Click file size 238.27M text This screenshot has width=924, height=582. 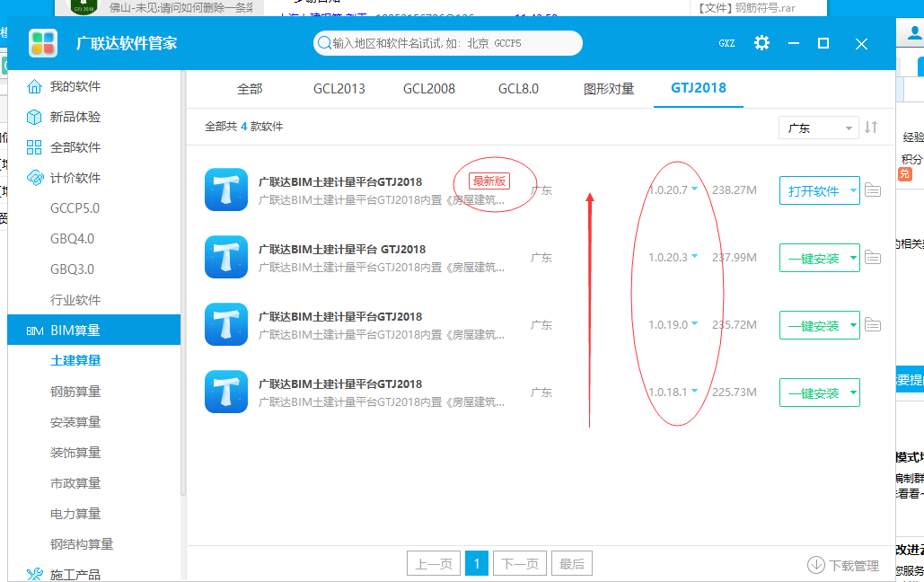[735, 190]
